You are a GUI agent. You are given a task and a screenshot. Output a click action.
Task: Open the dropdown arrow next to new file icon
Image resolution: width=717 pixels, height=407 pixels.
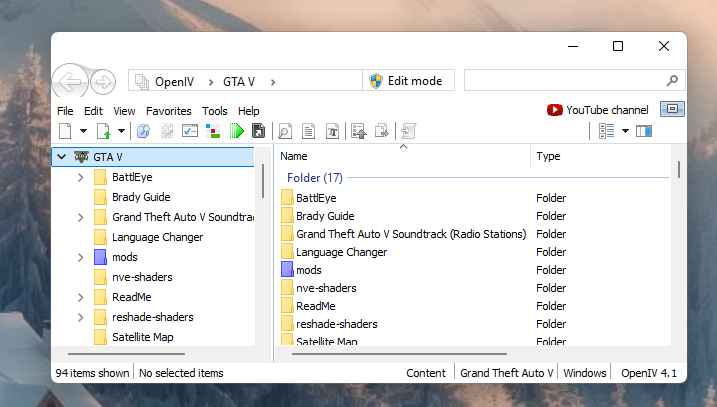(83, 131)
